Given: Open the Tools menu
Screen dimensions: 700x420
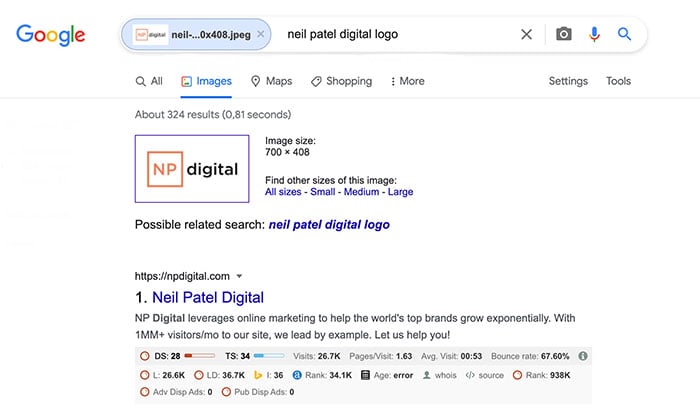Looking at the screenshot, I should (618, 81).
